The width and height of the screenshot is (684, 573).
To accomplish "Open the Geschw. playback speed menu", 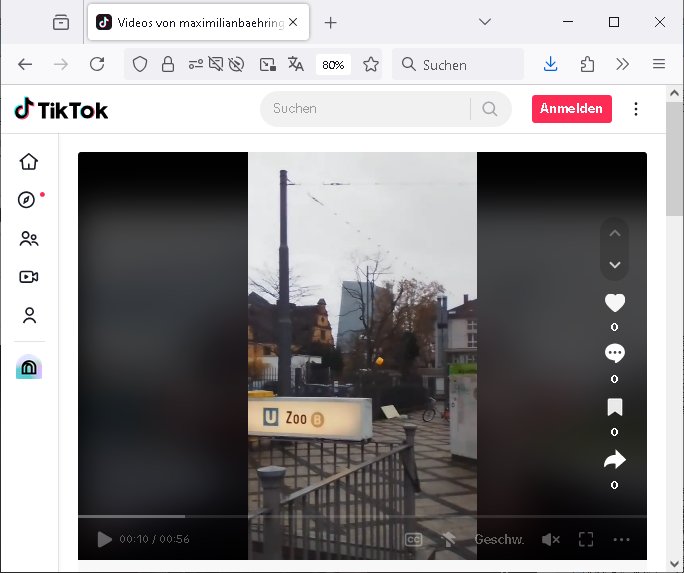I will click(x=499, y=539).
